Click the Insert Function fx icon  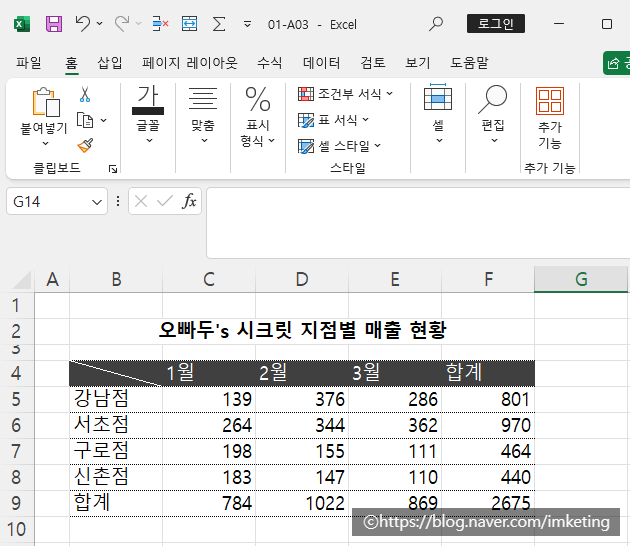pyautogui.click(x=189, y=201)
